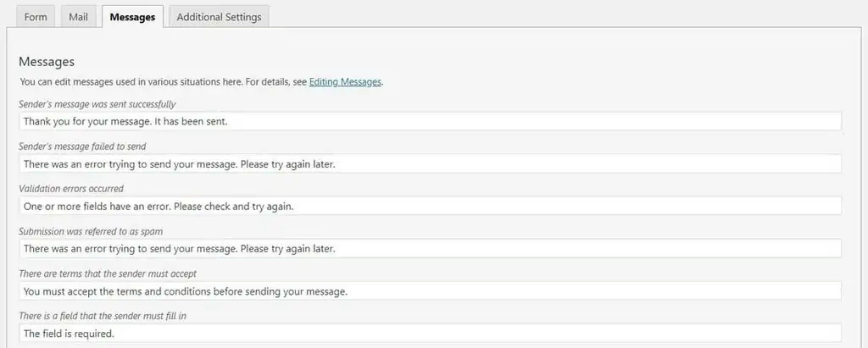Click input under 'Submission was referred to as spam'
The width and height of the screenshot is (868, 348).
coord(430,248)
